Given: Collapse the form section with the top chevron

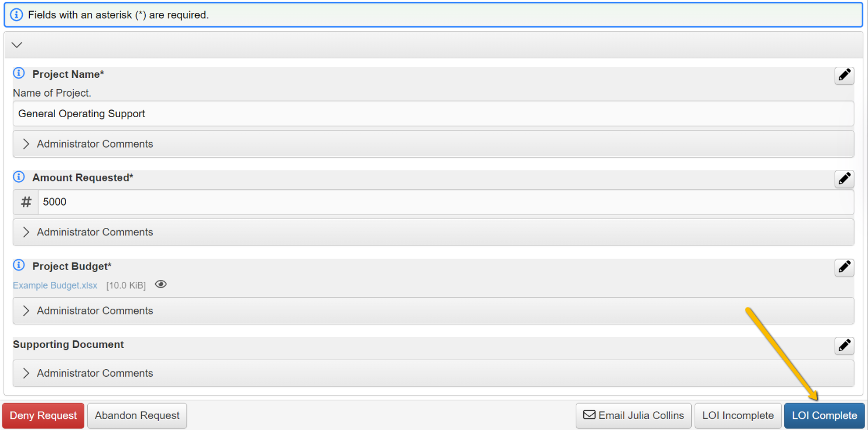Looking at the screenshot, I should point(16,45).
